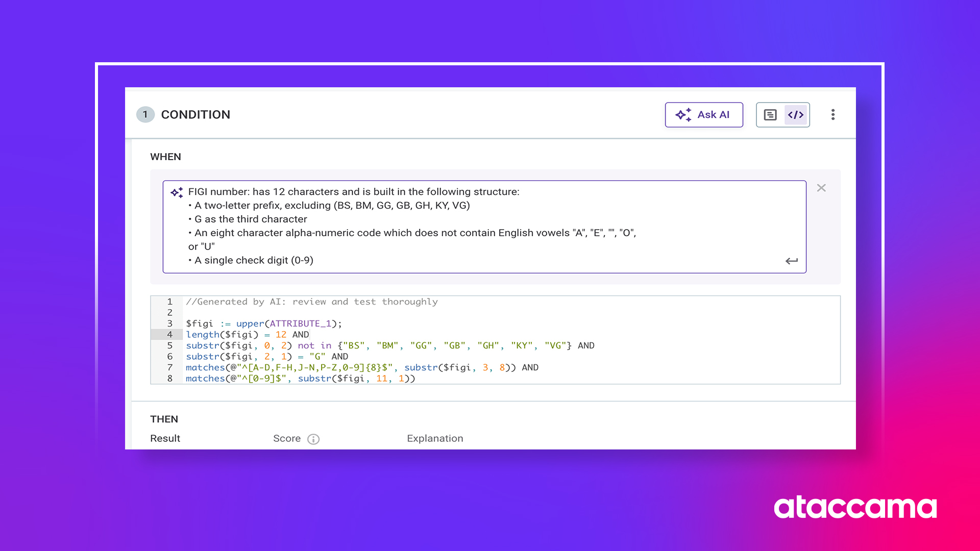
Task: Switch to code view icon
Action: tap(796, 115)
